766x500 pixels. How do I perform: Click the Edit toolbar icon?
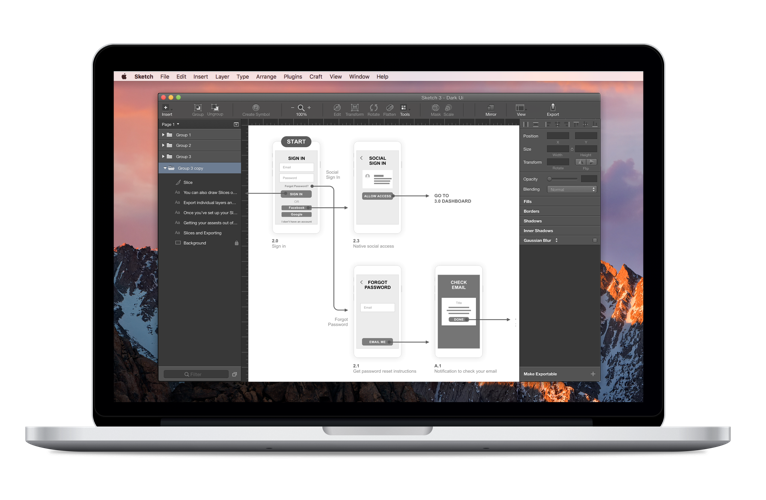tap(337, 110)
